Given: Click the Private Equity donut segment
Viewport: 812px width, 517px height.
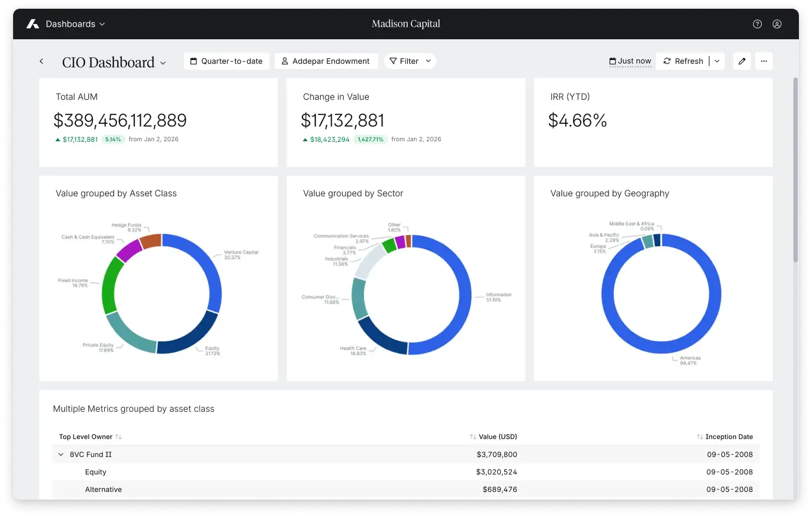Looking at the screenshot, I should pos(128,335).
